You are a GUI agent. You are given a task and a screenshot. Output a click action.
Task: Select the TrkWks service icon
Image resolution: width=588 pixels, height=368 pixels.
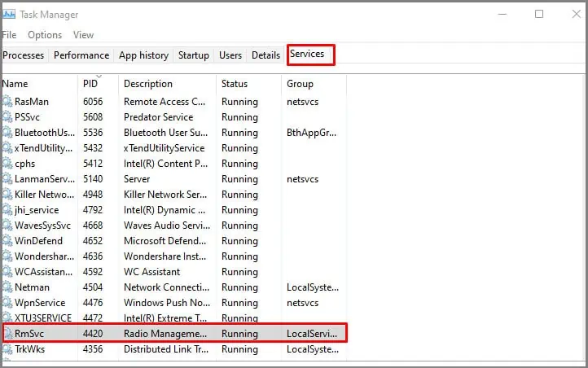tap(7, 349)
